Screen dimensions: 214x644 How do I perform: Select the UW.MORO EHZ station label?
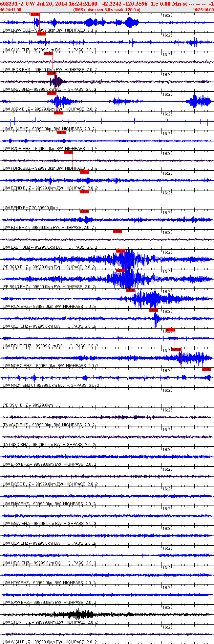51,366
